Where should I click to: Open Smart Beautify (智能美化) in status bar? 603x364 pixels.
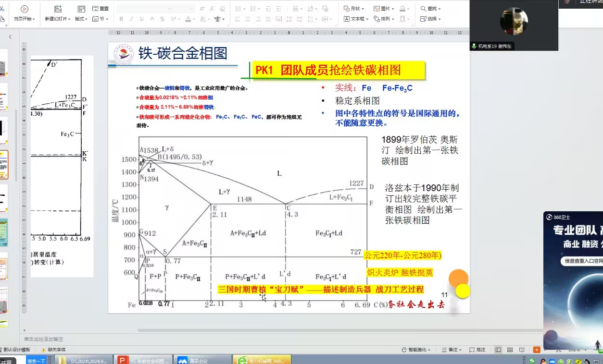pos(416,350)
